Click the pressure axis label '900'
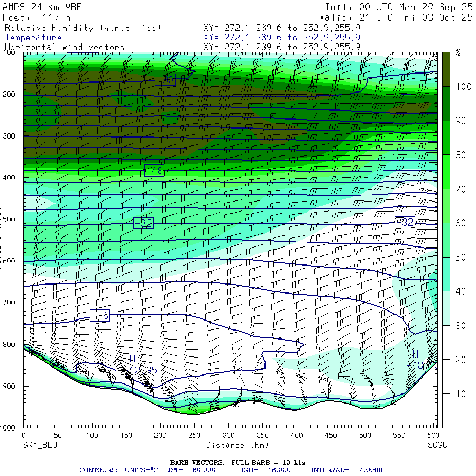The height and width of the screenshot is (476, 476). [9, 386]
